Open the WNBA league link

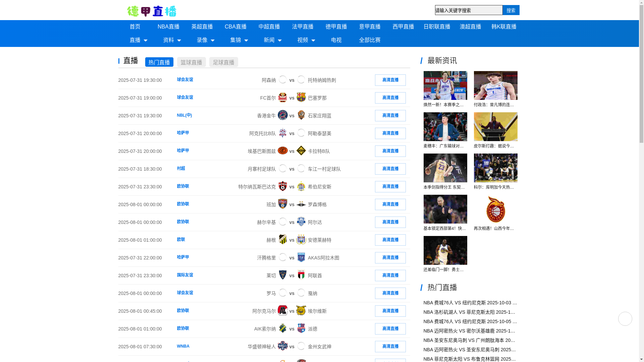(x=183, y=346)
